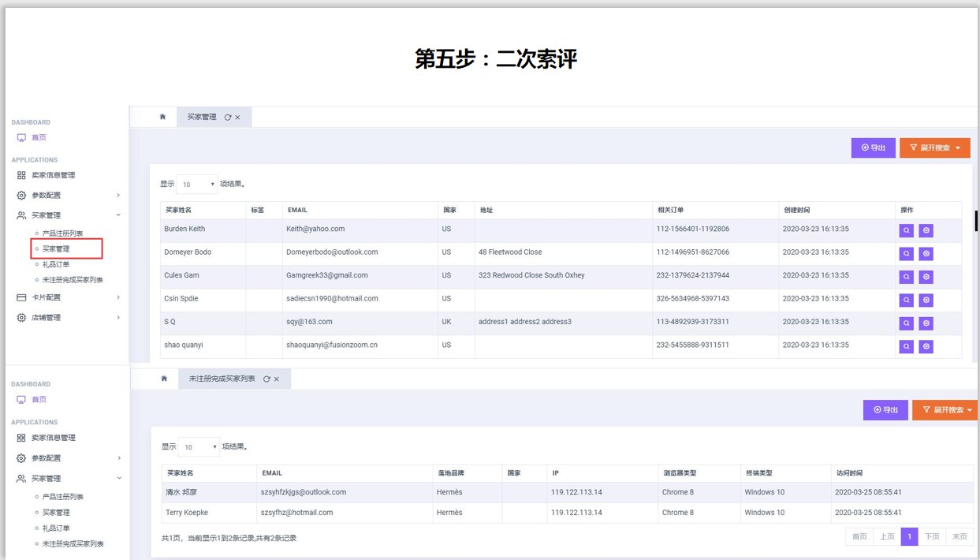Close the 未注册完成买家列表 tab with its X icon
Image resolution: width=980 pixels, height=560 pixels.
pos(277,379)
